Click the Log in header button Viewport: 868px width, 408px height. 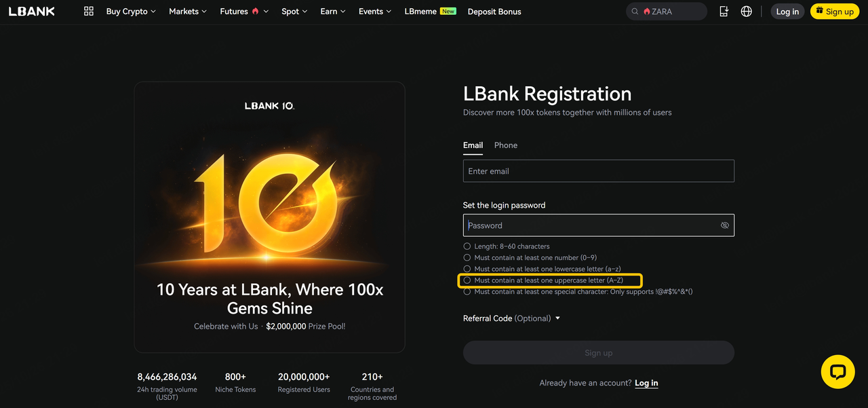(787, 12)
